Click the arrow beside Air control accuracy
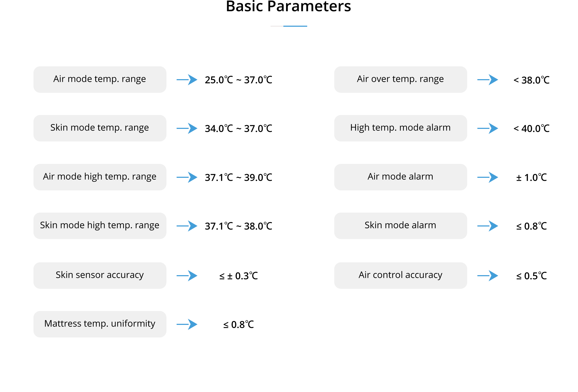Viewport: 578px width, 392px height. coord(488,276)
